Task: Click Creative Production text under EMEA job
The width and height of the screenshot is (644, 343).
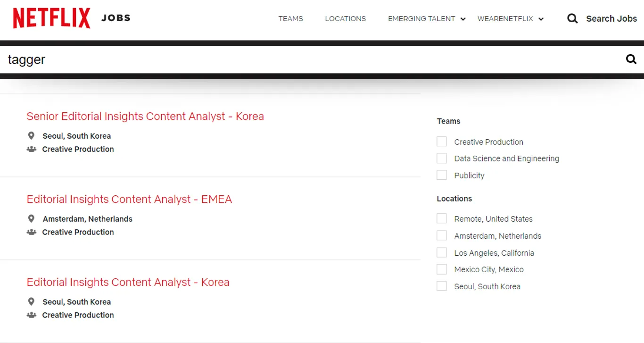Action: 78,232
